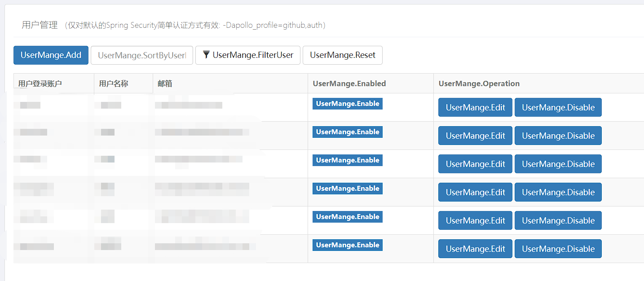Click the UserMange.Reset button
The height and width of the screenshot is (281, 644).
point(343,55)
